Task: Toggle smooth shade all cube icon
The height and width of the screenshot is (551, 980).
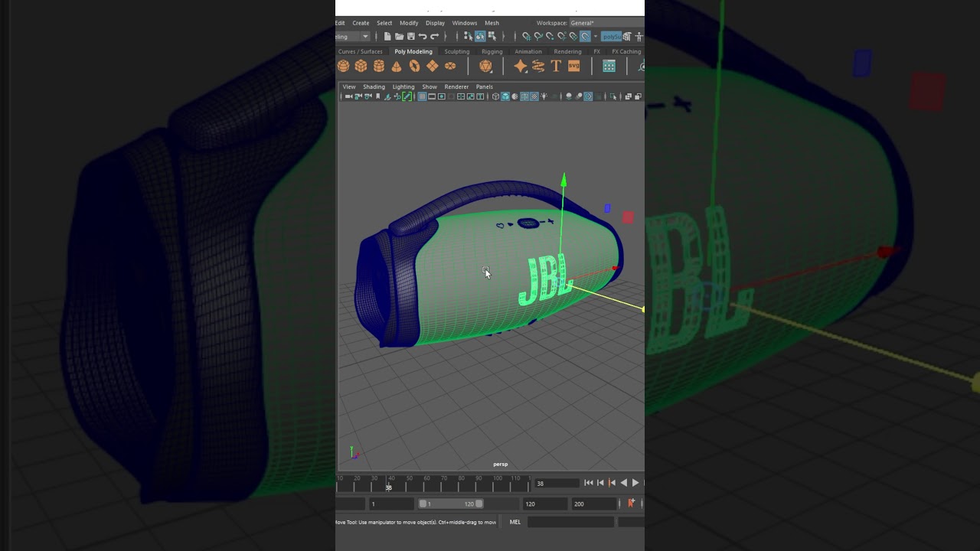Action: click(x=505, y=96)
